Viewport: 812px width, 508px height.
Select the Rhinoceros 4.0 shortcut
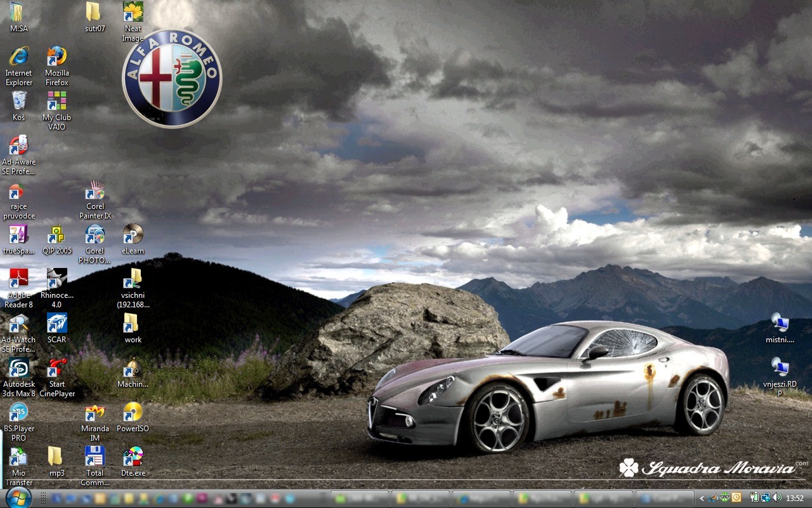point(56,279)
